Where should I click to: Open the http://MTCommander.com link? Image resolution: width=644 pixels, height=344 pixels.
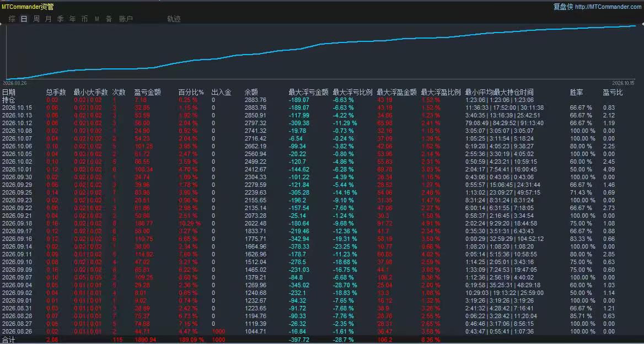(x=608, y=7)
